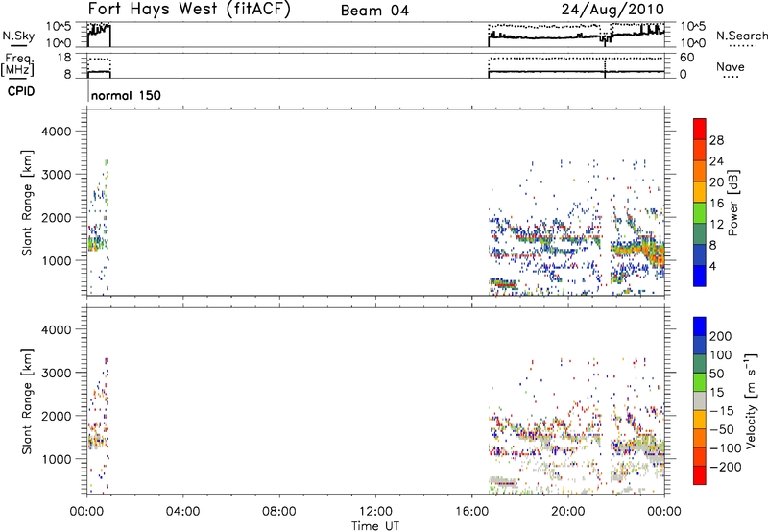Click the 'Power [dB]' colorbar label

tap(732, 203)
